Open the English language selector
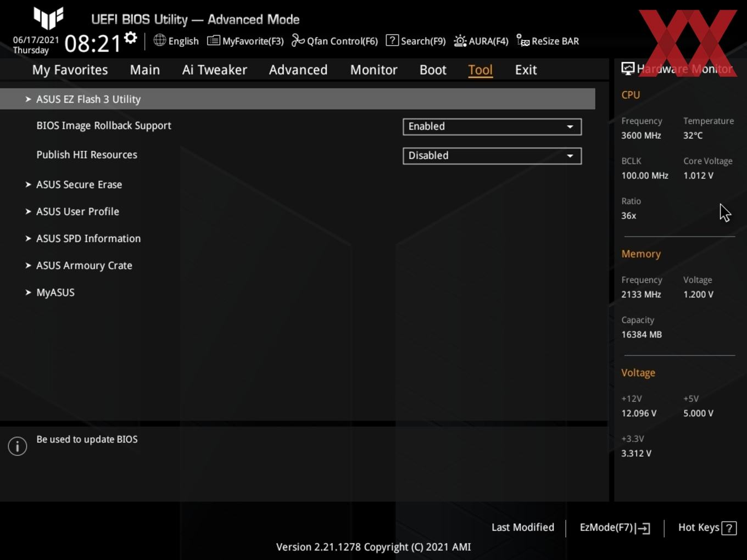The image size is (747, 560). 176,41
